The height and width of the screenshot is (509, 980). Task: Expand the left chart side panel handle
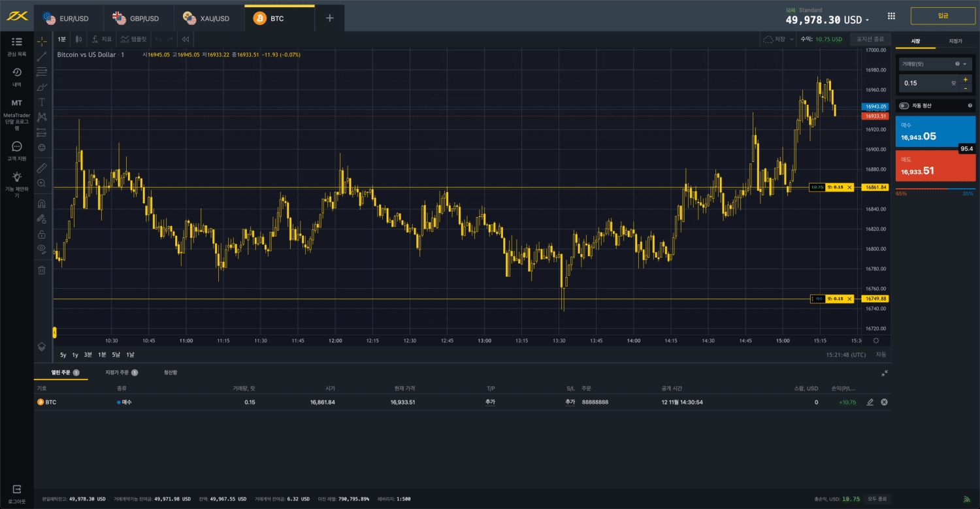[54, 333]
